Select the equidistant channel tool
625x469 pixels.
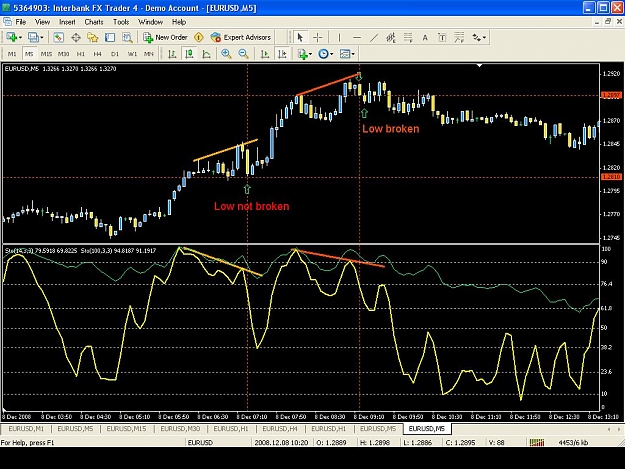391,37
